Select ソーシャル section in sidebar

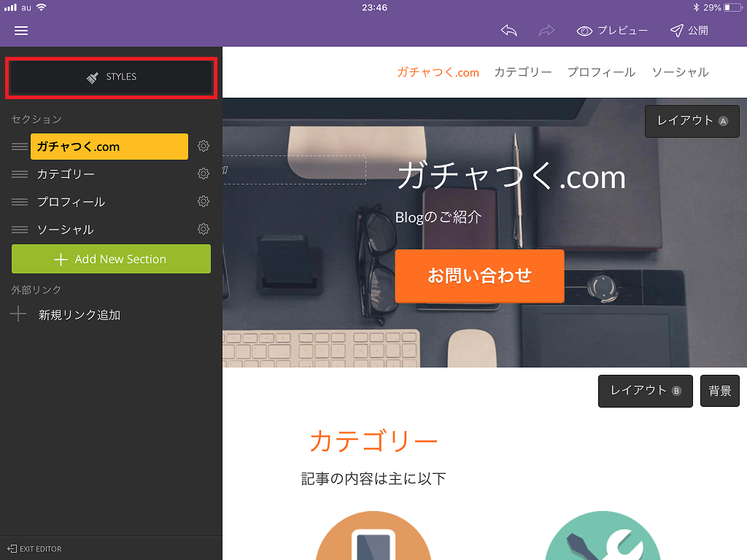65,229
